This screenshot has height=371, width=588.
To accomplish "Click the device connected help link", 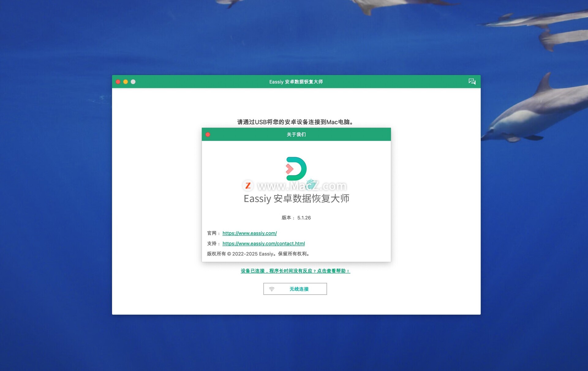I will pos(295,271).
